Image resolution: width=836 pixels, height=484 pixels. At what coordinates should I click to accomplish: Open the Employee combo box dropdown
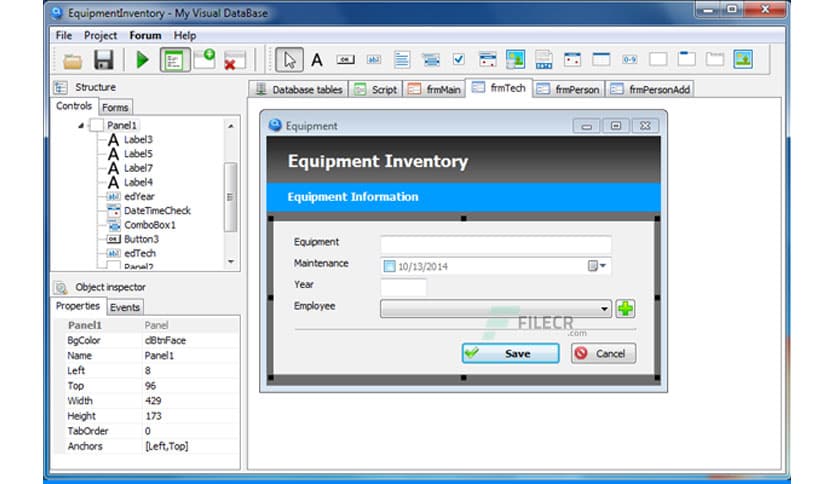(x=605, y=310)
